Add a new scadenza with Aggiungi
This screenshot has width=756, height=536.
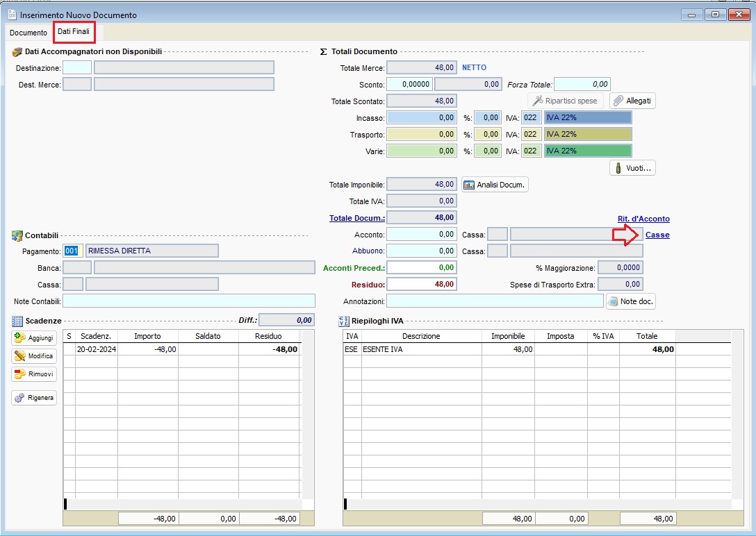click(x=33, y=338)
